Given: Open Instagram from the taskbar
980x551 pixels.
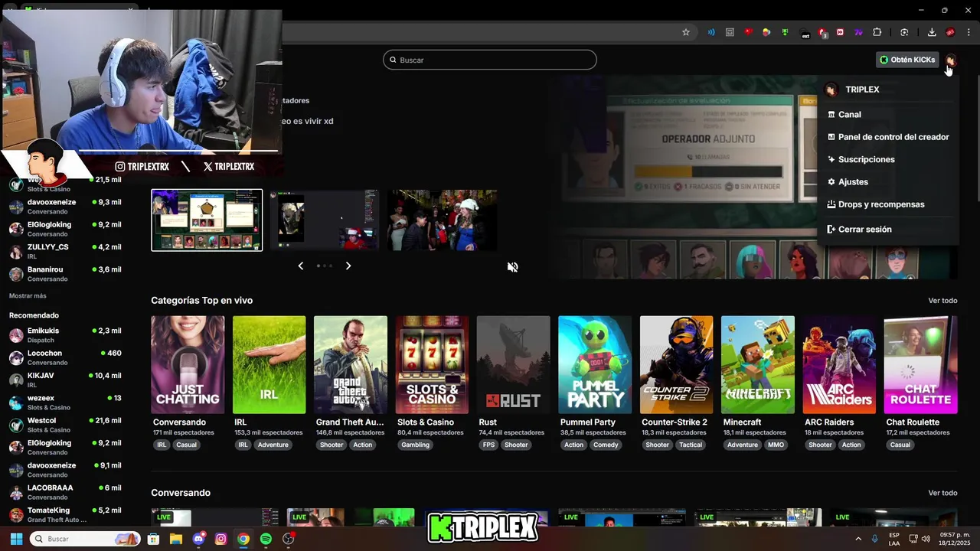Looking at the screenshot, I should [x=221, y=539].
